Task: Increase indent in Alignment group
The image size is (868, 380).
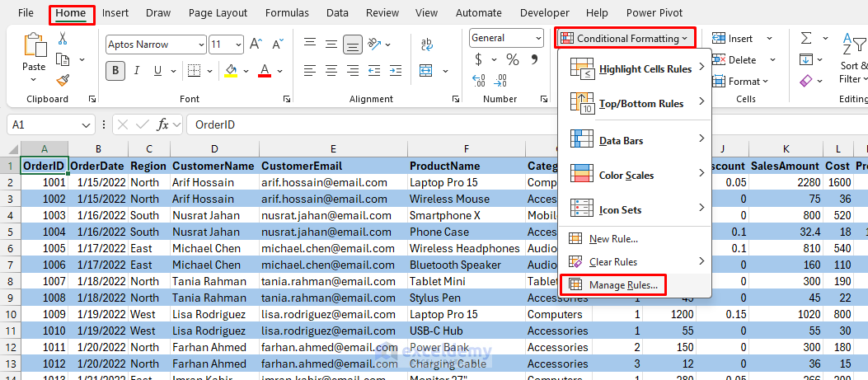Action: (395, 70)
